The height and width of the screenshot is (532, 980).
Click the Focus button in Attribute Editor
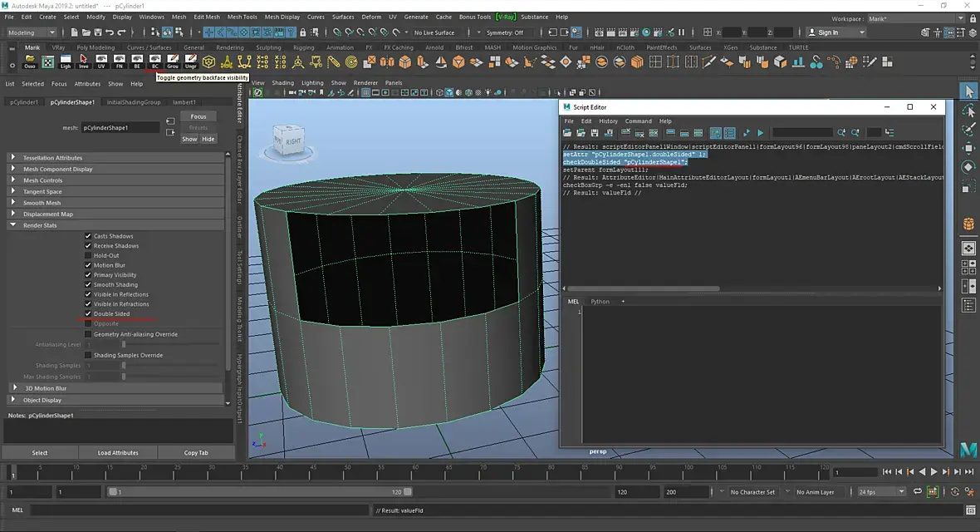(x=198, y=116)
